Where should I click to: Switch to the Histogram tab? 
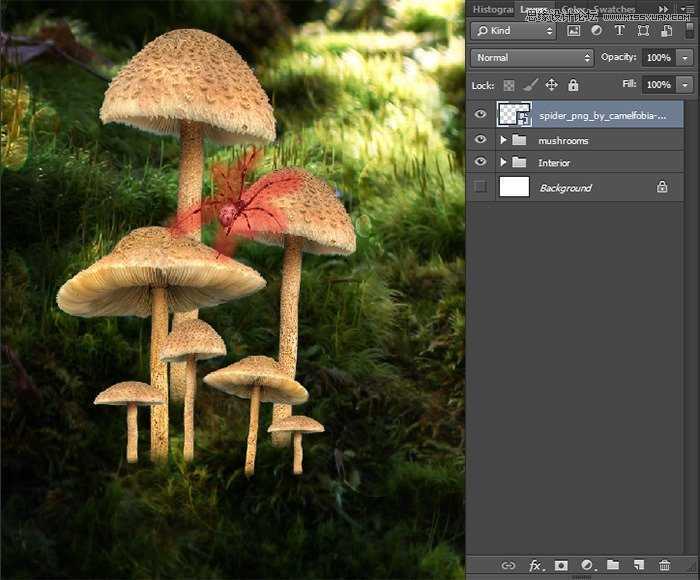point(492,9)
